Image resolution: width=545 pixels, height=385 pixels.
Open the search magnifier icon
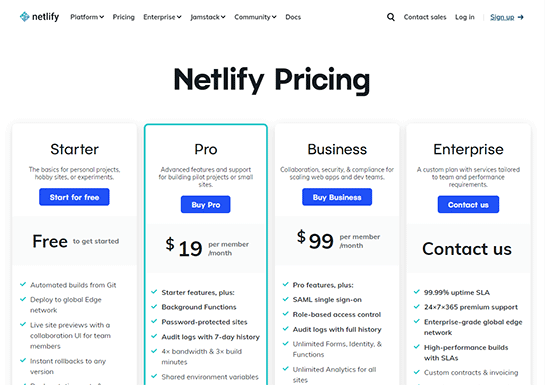coord(391,17)
